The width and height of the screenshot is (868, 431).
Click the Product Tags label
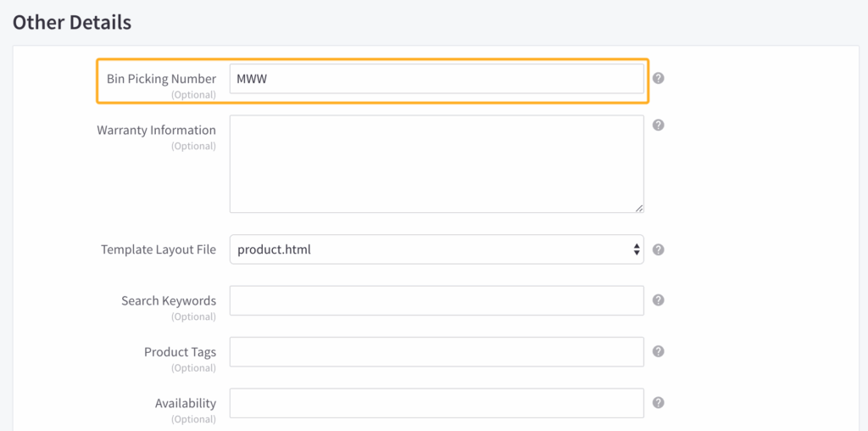(x=180, y=352)
